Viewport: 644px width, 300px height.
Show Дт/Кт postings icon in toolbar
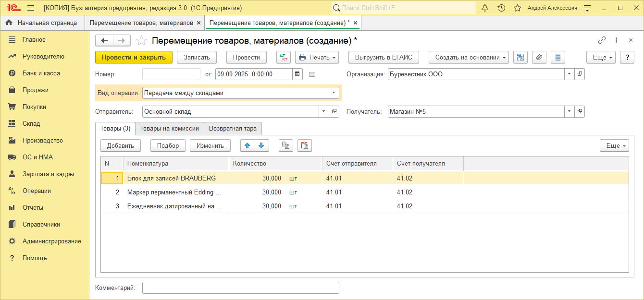click(284, 57)
